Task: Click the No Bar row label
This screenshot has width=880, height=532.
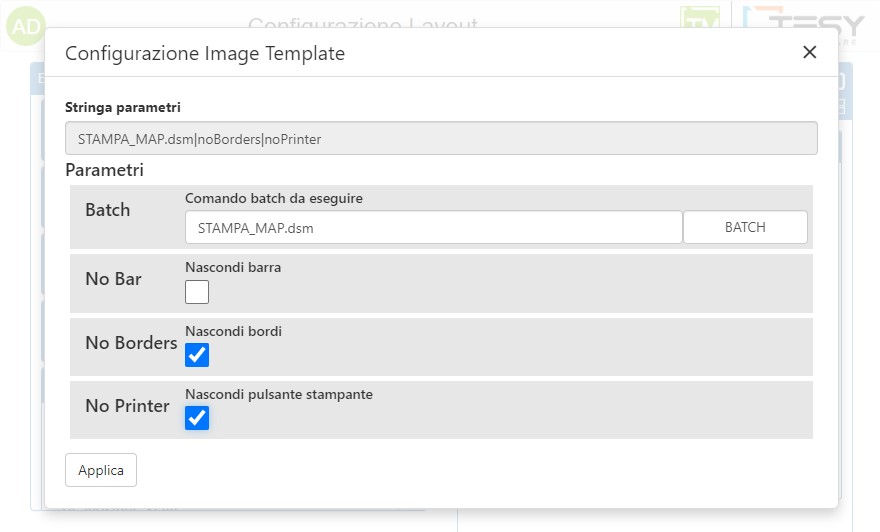Action: coord(113,279)
